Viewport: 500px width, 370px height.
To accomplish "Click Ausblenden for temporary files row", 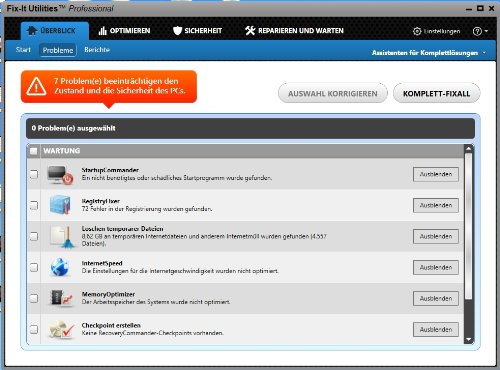I will tap(436, 236).
